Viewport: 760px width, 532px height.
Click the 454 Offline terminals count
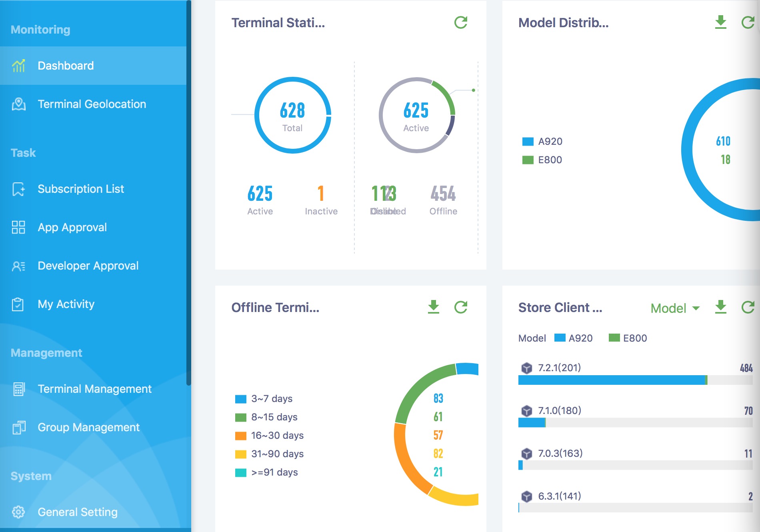pos(443,194)
